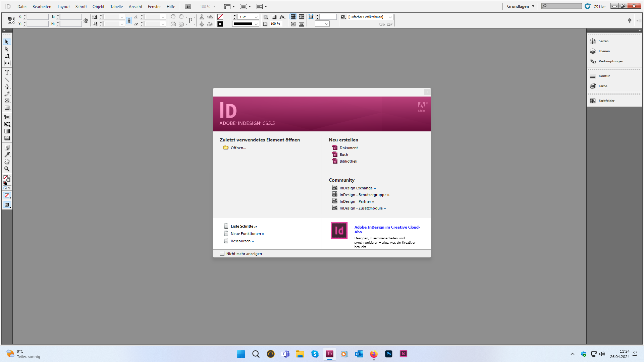Image resolution: width=644 pixels, height=362 pixels.
Task: Click Adobe InDesign im Creative Cloud-Abo link
Action: click(387, 229)
